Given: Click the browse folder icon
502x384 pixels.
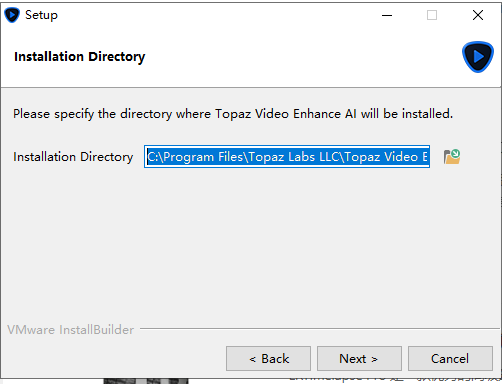Looking at the screenshot, I should pyautogui.click(x=452, y=157).
